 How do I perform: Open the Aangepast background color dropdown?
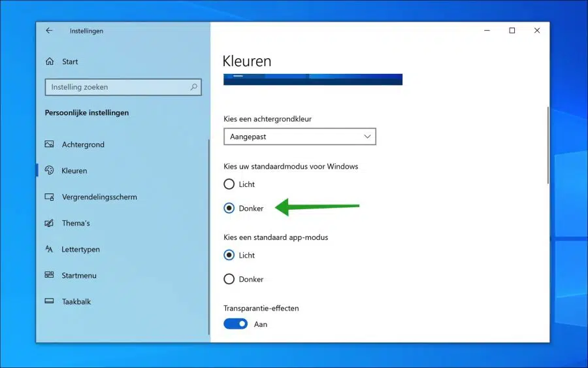(x=300, y=137)
